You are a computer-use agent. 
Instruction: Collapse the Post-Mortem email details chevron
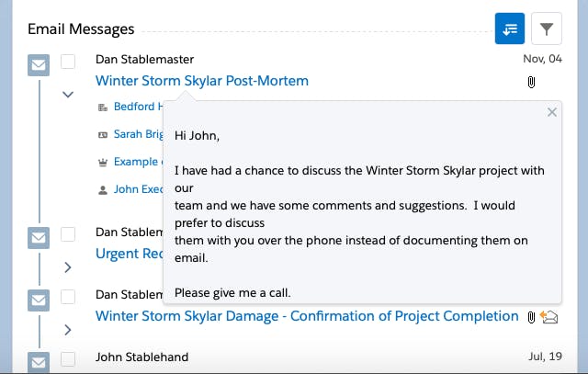coord(68,95)
